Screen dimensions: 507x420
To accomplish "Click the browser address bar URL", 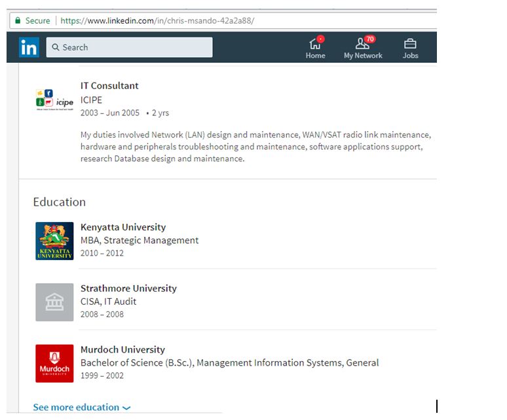I will click(x=157, y=21).
